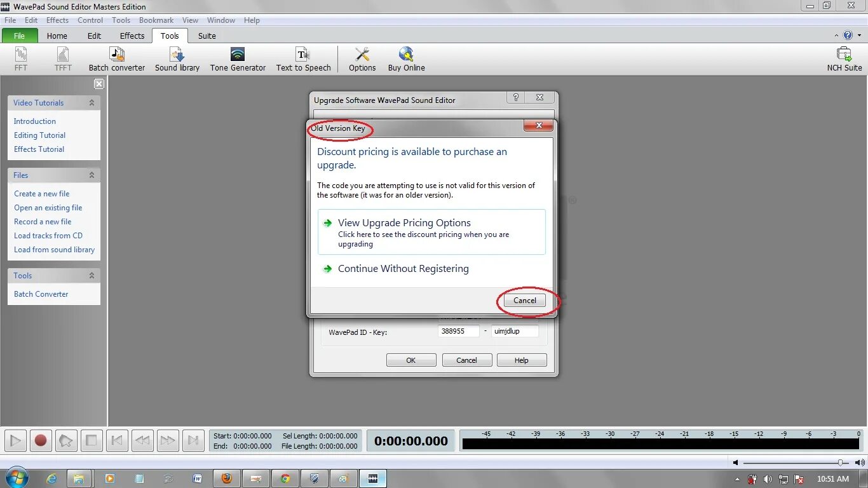
Task: Open the TFFT analysis tool
Action: coord(63,58)
